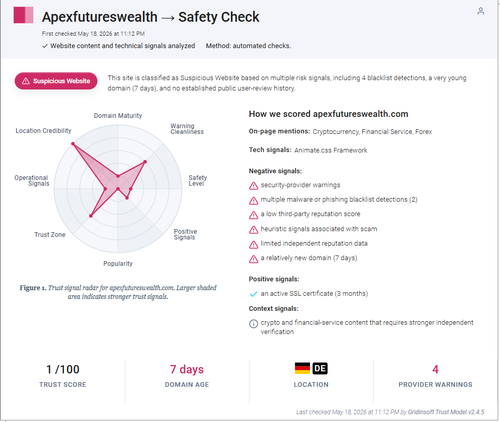Click the trust signal radar chart

point(118,189)
